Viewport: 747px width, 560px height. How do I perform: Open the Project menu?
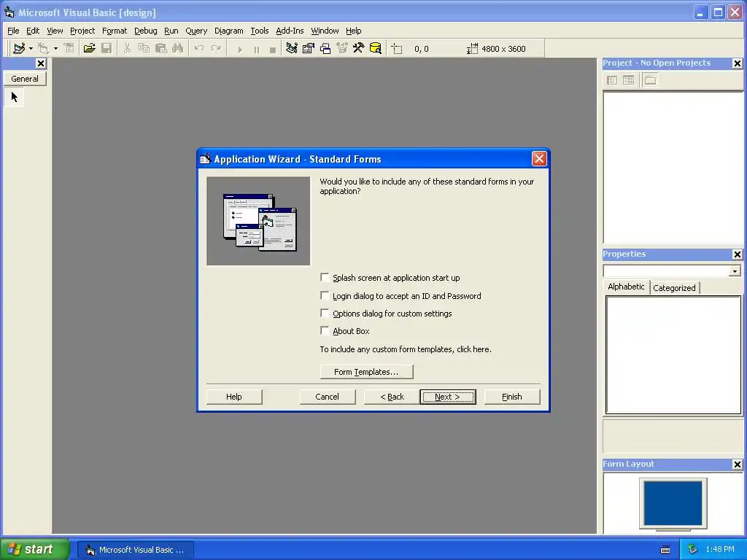pos(82,31)
